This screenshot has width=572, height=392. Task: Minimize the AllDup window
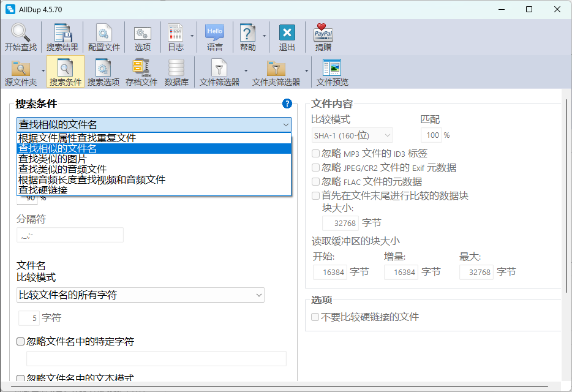point(502,9)
